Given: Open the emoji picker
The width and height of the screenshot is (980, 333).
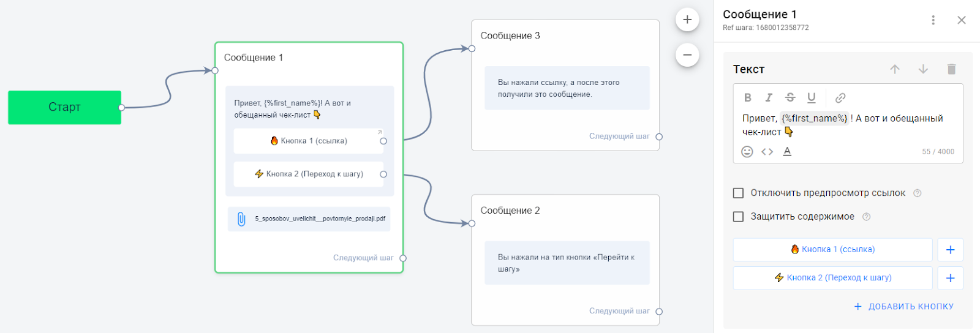Looking at the screenshot, I should coord(747,151).
